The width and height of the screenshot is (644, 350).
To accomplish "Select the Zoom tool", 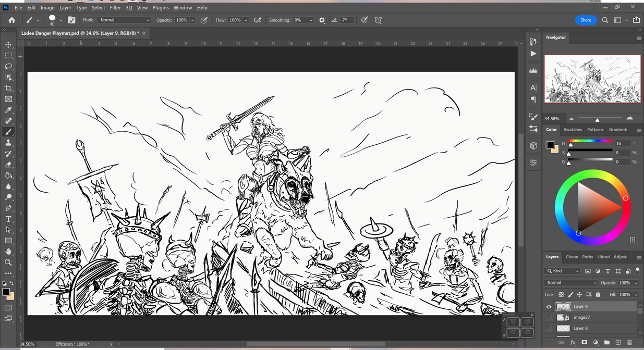I will [x=8, y=263].
